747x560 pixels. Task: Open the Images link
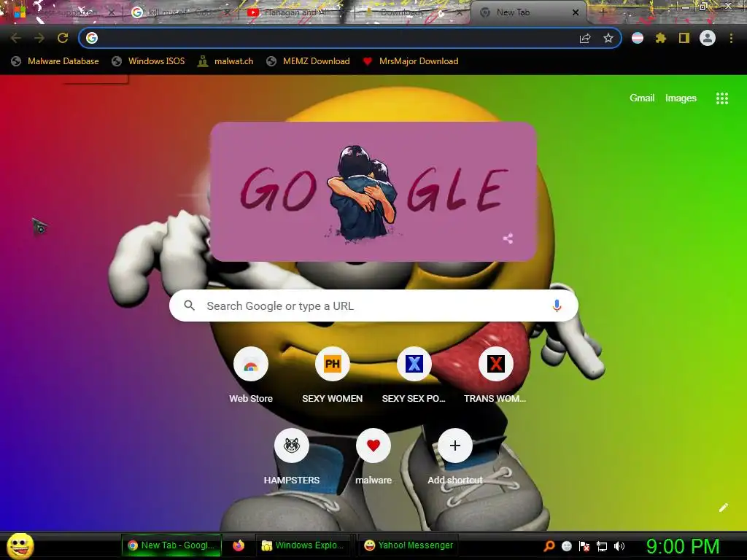(x=681, y=98)
